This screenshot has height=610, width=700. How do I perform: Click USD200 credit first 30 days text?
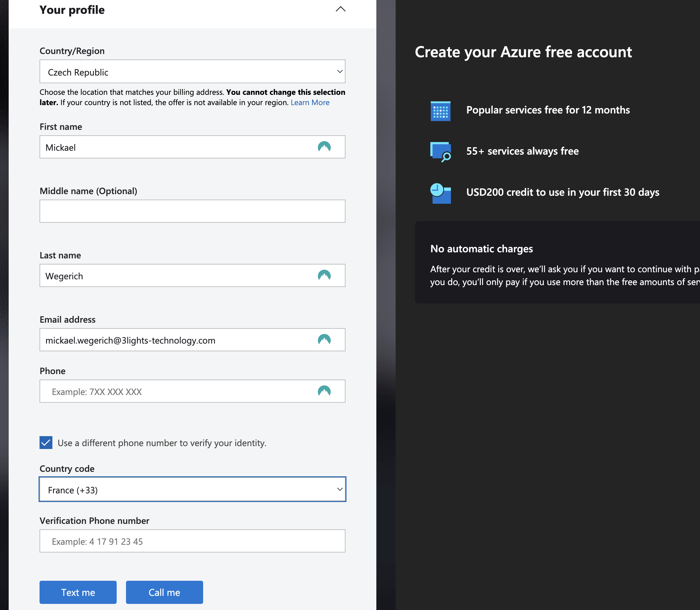pyautogui.click(x=563, y=192)
